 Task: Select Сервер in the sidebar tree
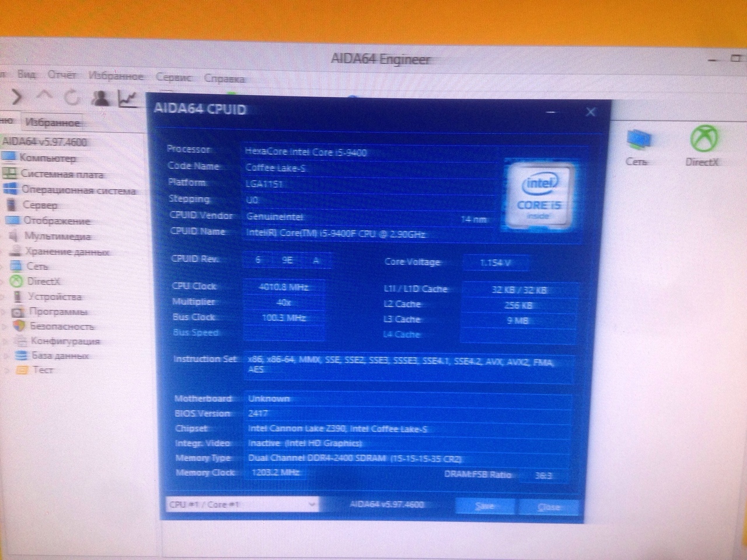coord(40,205)
